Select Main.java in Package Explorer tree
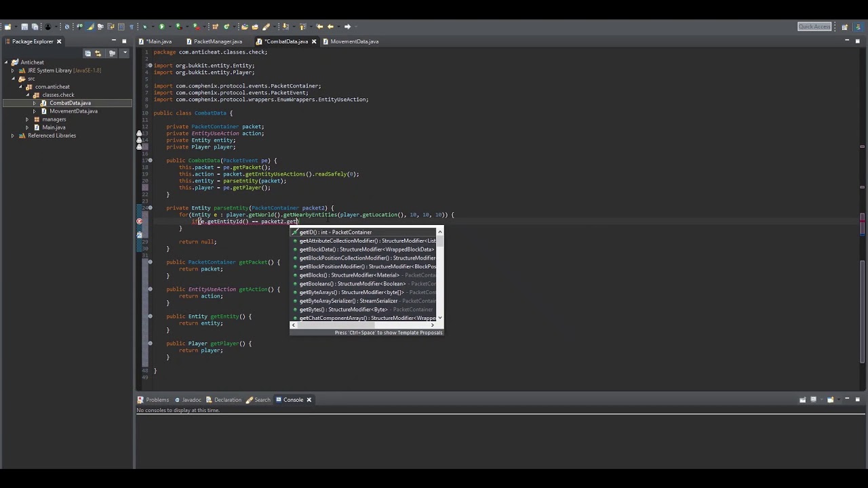 pos(54,127)
